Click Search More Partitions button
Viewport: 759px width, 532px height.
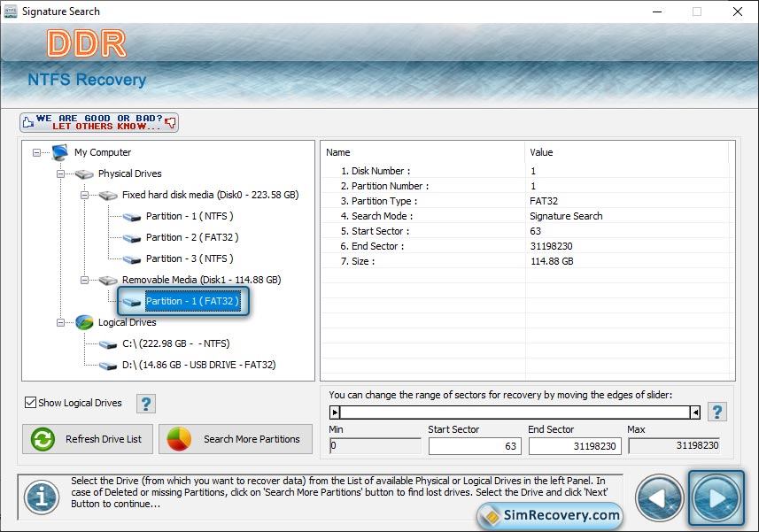point(236,439)
